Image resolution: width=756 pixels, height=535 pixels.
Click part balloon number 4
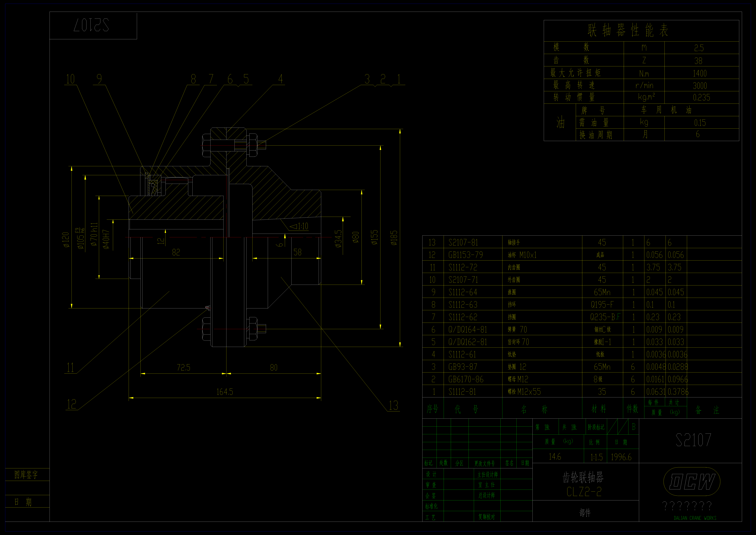[281, 79]
